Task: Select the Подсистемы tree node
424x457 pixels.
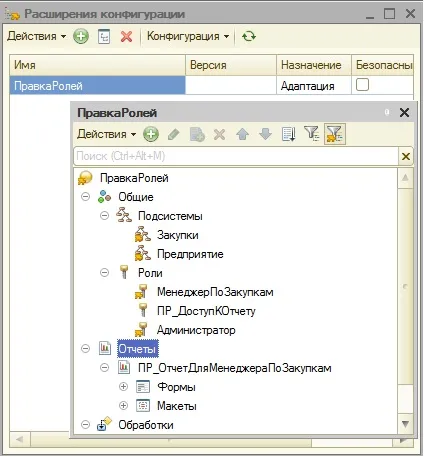Action: point(170,216)
